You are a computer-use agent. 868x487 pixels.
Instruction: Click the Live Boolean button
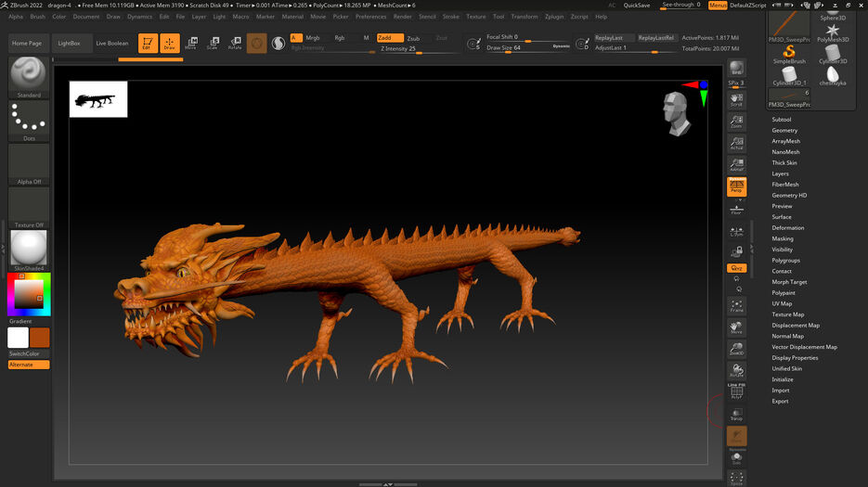tap(111, 44)
